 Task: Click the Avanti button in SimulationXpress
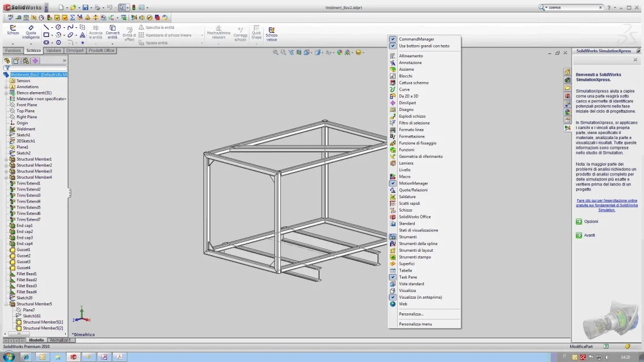pos(585,235)
